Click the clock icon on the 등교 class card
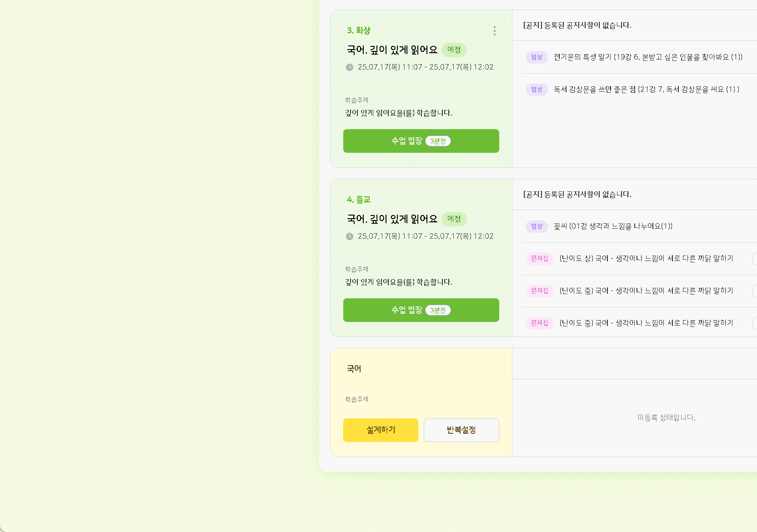Image resolution: width=757 pixels, height=532 pixels. [349, 236]
